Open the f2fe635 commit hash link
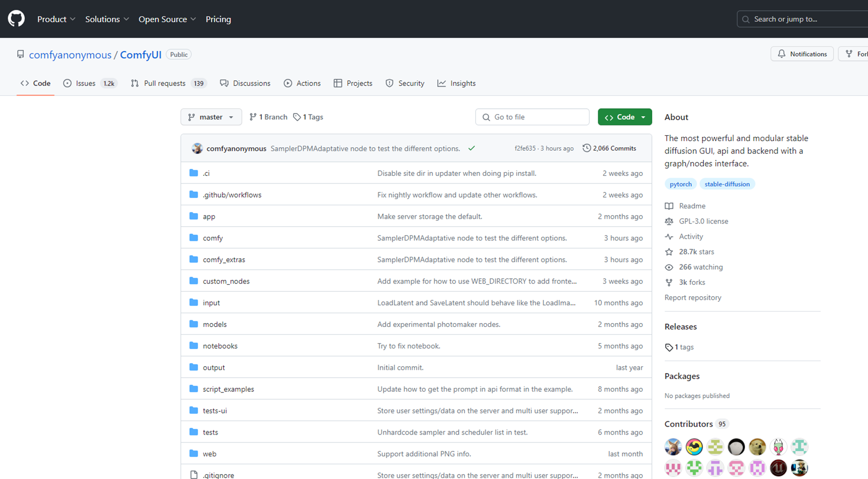Viewport: 868px width, 479px height. click(x=525, y=149)
